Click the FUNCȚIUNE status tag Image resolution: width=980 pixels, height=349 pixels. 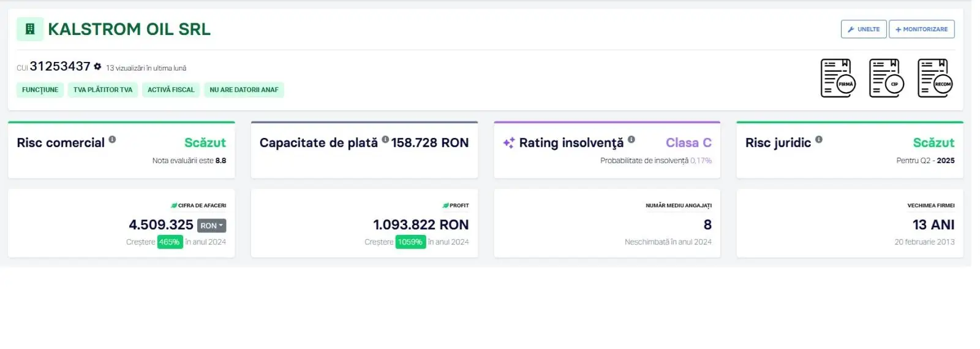click(40, 90)
